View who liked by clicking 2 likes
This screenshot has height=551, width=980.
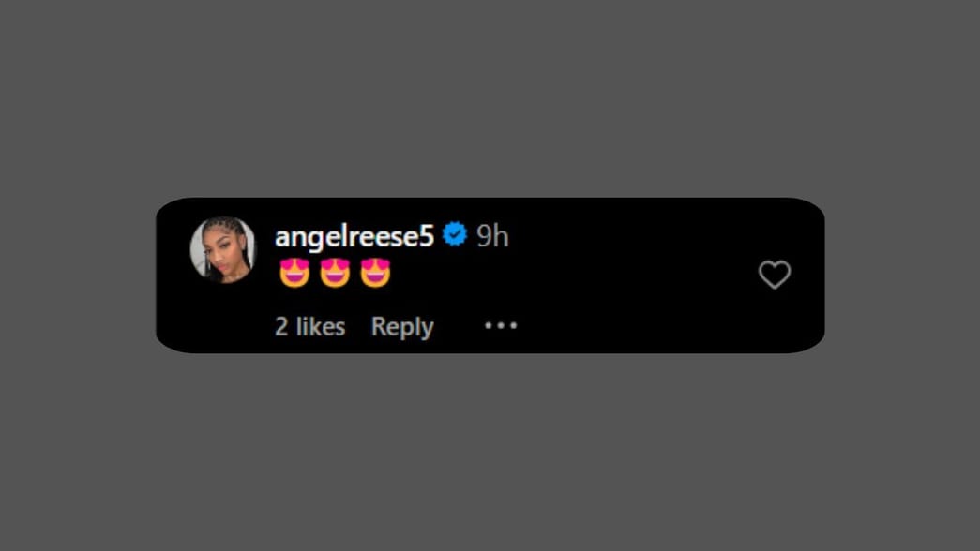point(309,326)
